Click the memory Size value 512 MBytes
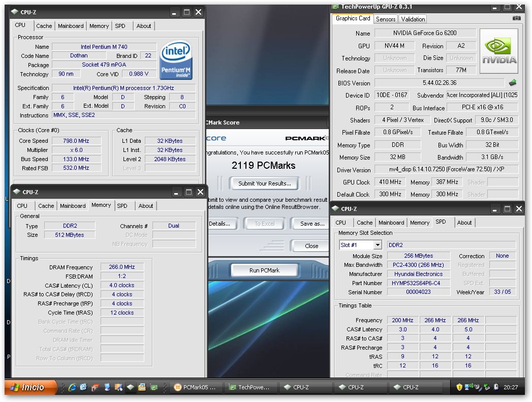 click(70, 235)
